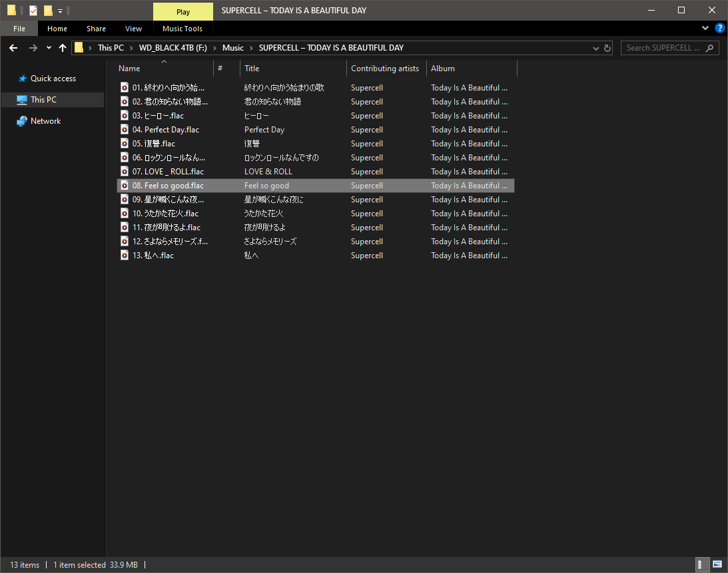Click title cell Feel so good
Viewport: 728px width, 573px height.
tap(266, 186)
